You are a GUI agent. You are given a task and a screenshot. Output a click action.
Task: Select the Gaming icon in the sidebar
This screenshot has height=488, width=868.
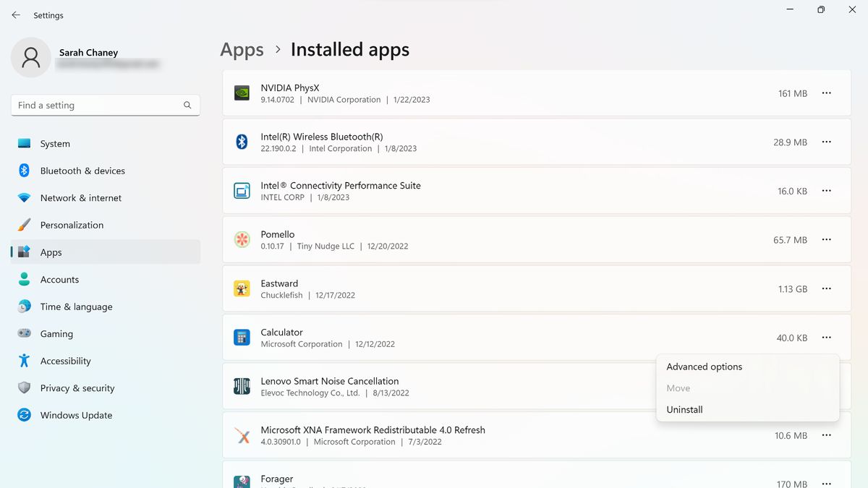tap(22, 333)
